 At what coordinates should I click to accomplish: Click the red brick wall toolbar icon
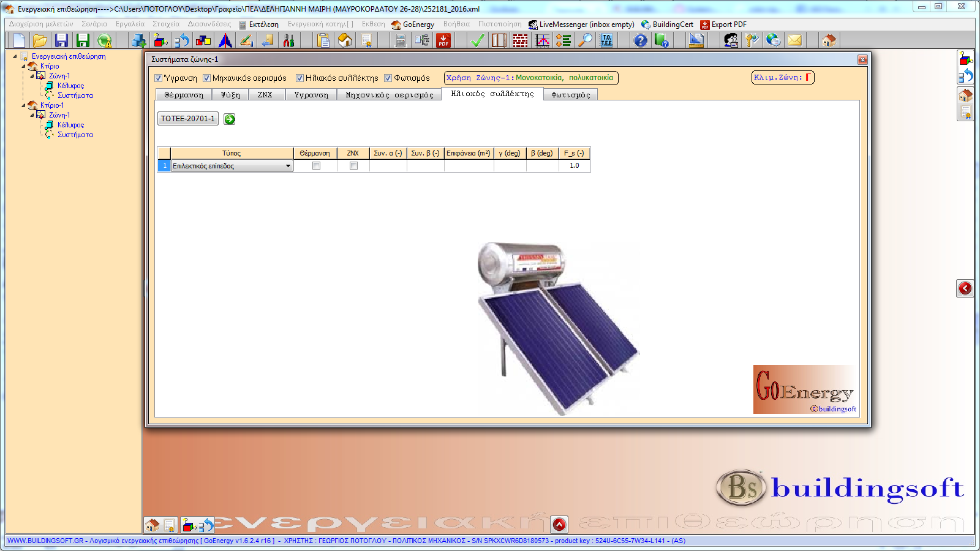(x=520, y=40)
